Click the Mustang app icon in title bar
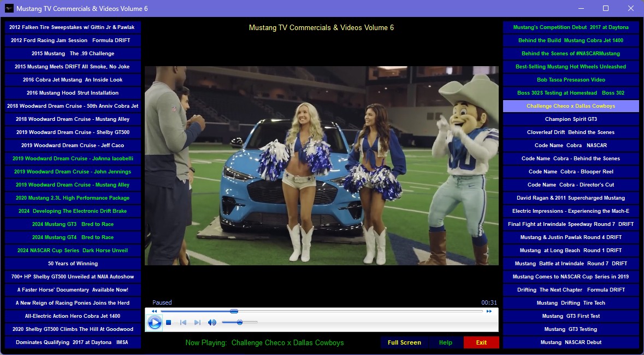Viewport: 644px width, 355px height. pos(9,8)
